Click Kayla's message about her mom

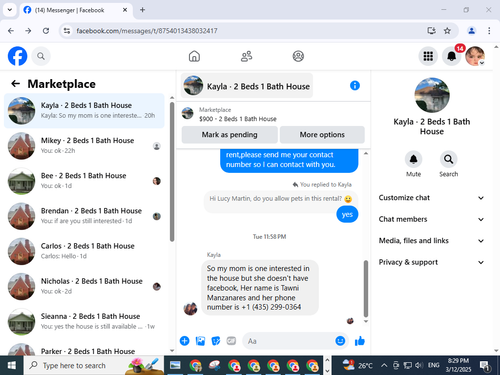(x=260, y=287)
